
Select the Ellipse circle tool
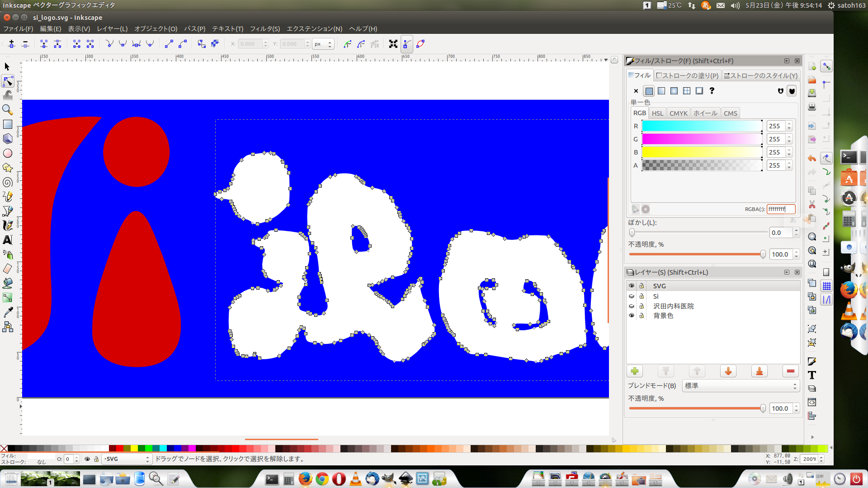tap(8, 153)
